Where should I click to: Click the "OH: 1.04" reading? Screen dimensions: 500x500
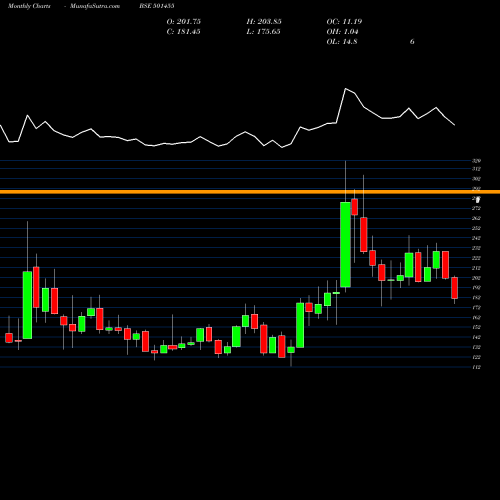point(342,32)
